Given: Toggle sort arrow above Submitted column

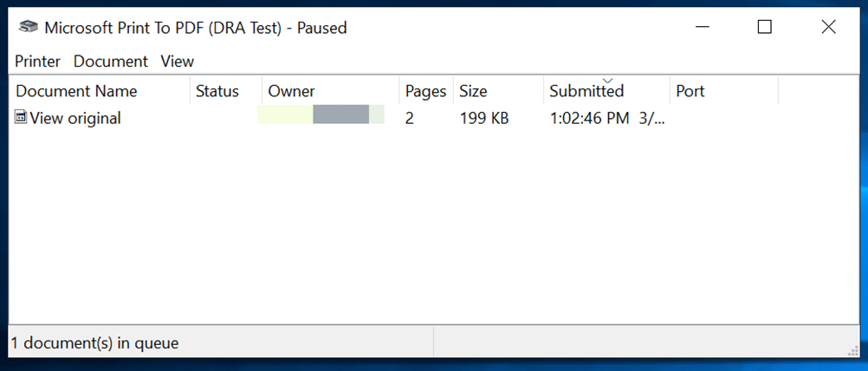Looking at the screenshot, I should [606, 81].
